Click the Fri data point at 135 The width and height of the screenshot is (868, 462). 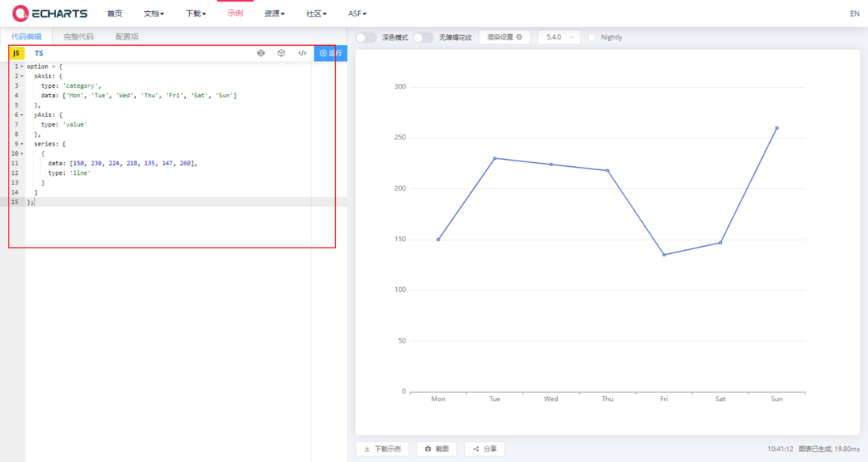[x=664, y=255]
